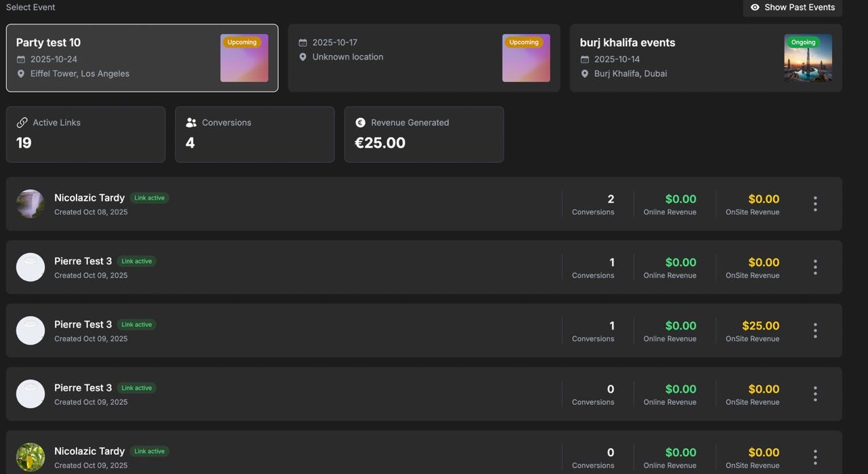Screen dimensions: 868x474
Task: Click the location pin beside Unknown location
Action: [x=303, y=57]
